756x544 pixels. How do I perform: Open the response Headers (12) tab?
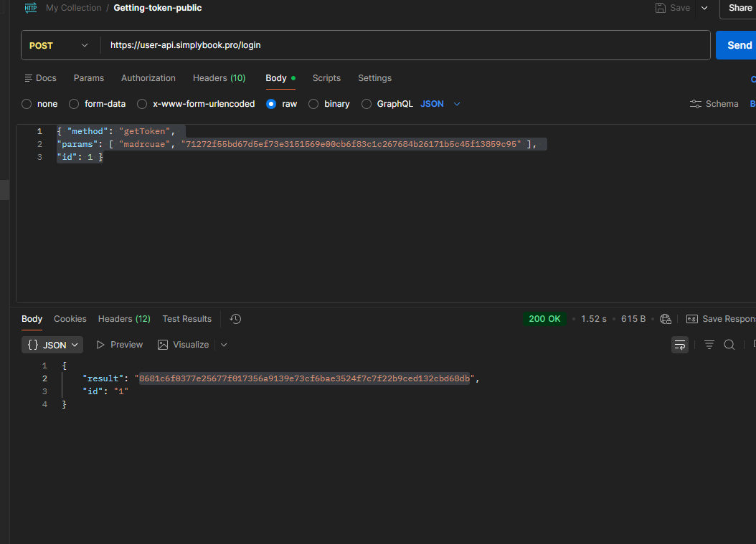124,319
